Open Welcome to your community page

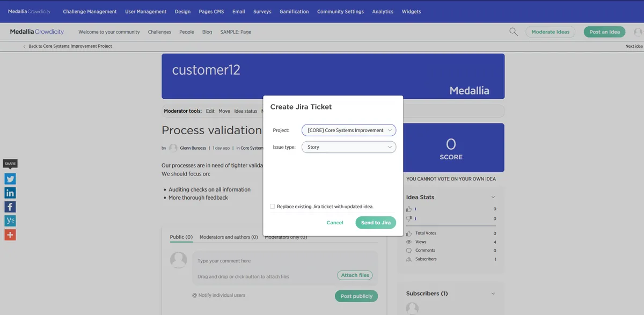[109, 32]
